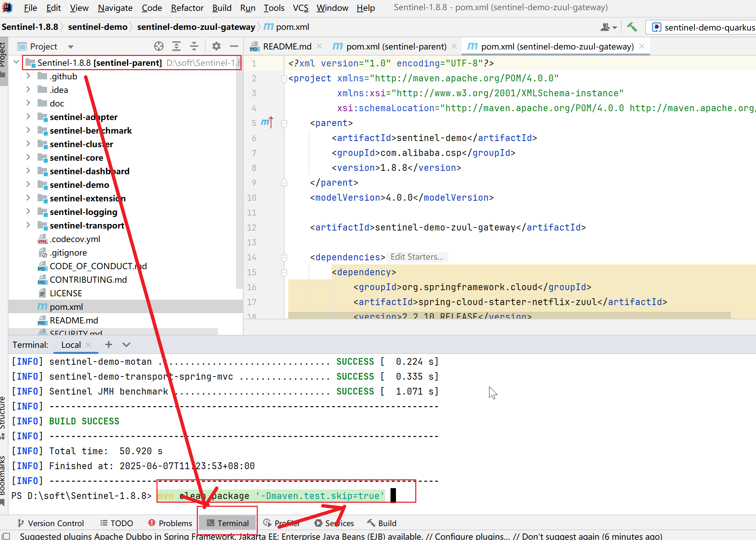Toggle the Terminal tool window button
756x540 pixels.
[228, 523]
